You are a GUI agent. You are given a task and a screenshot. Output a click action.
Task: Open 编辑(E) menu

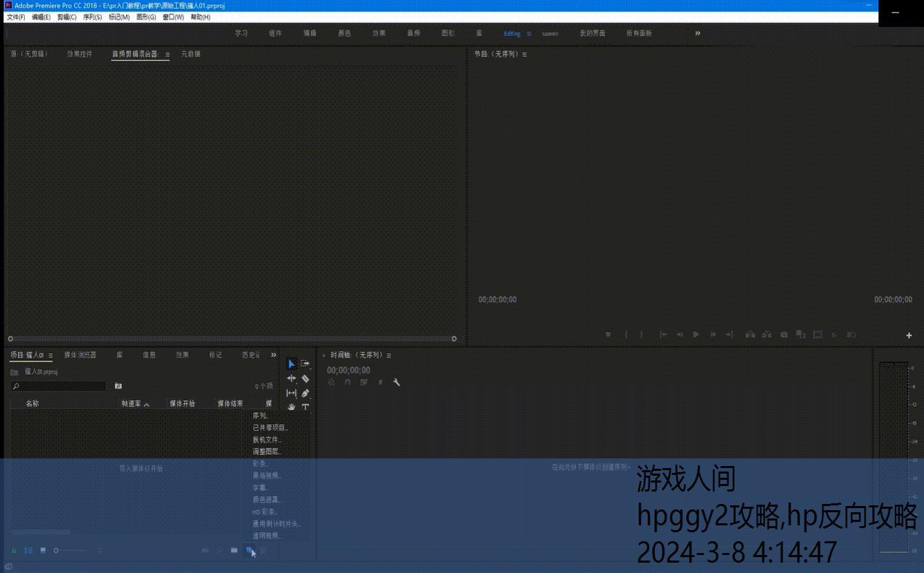[x=41, y=17]
